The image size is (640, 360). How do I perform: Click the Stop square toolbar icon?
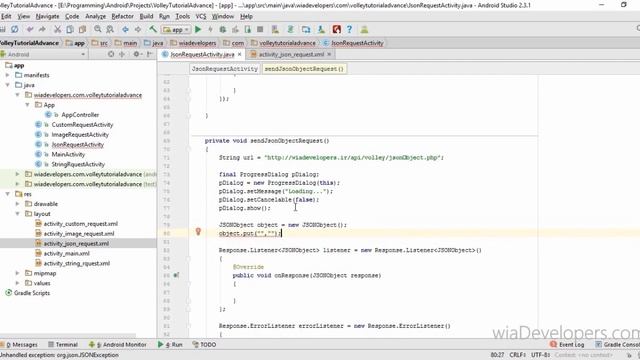point(260,29)
